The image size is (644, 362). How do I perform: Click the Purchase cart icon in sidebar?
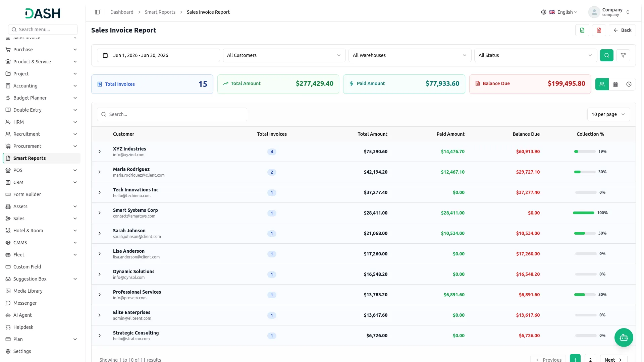click(x=8, y=50)
